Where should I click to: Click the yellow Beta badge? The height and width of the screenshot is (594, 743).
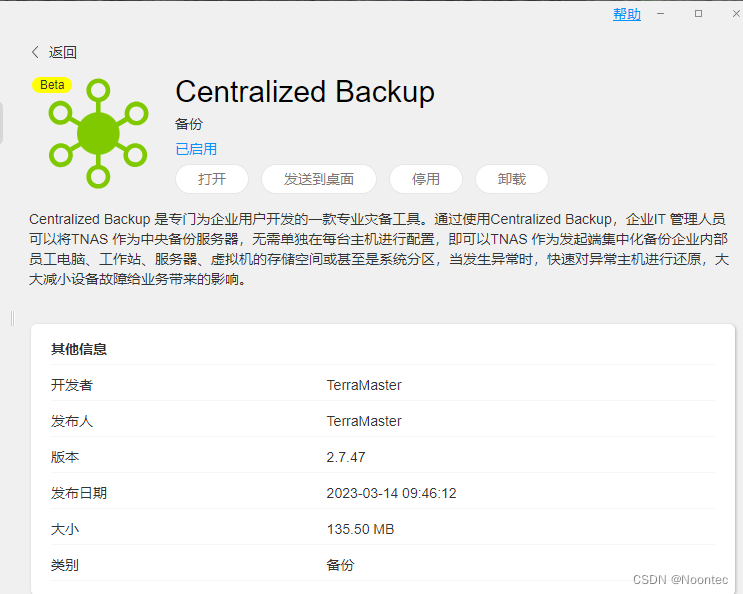[52, 85]
